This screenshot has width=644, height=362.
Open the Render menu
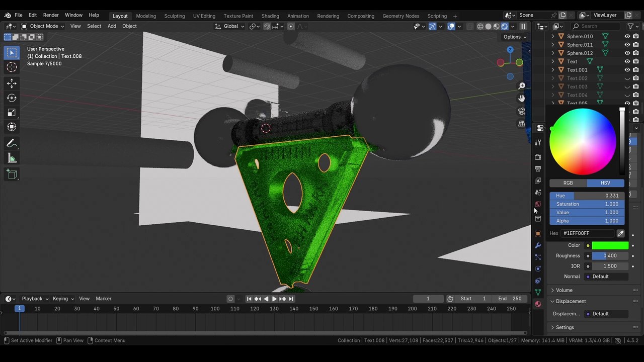[51, 15]
